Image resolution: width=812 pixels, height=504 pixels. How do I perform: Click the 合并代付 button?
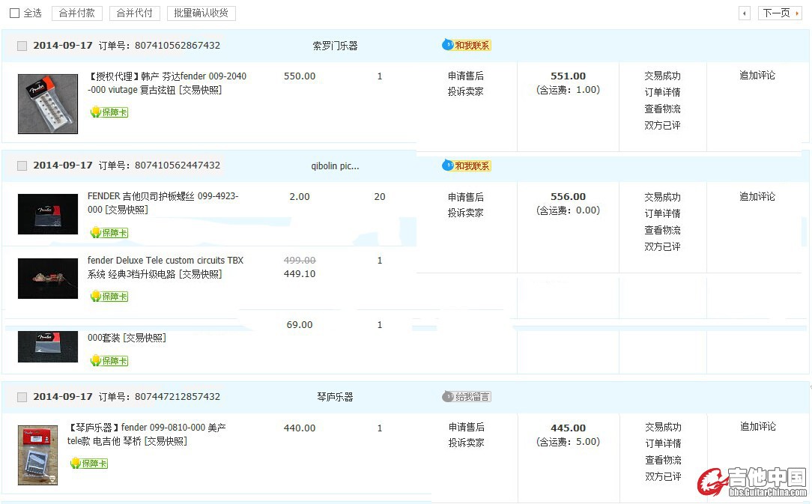[x=135, y=13]
